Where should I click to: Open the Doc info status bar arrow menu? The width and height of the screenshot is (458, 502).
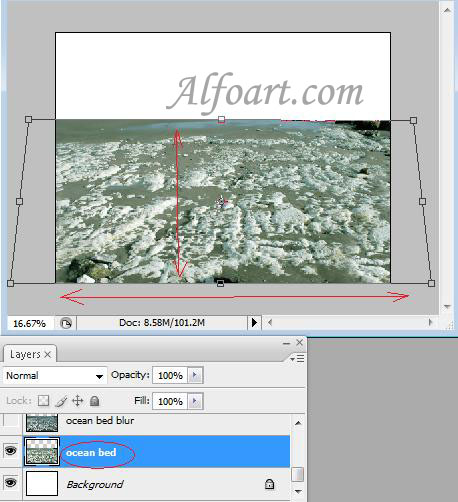tap(254, 323)
